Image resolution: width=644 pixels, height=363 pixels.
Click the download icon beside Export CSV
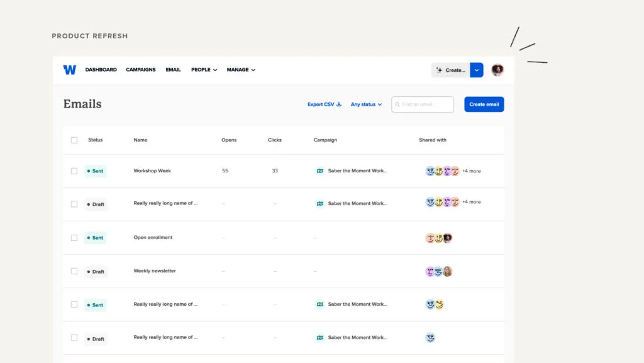pyautogui.click(x=339, y=104)
